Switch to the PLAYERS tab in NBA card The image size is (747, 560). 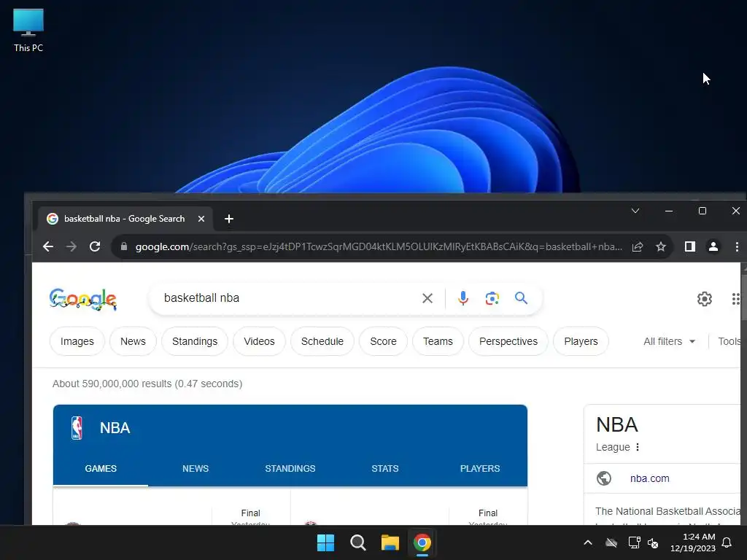tap(480, 469)
